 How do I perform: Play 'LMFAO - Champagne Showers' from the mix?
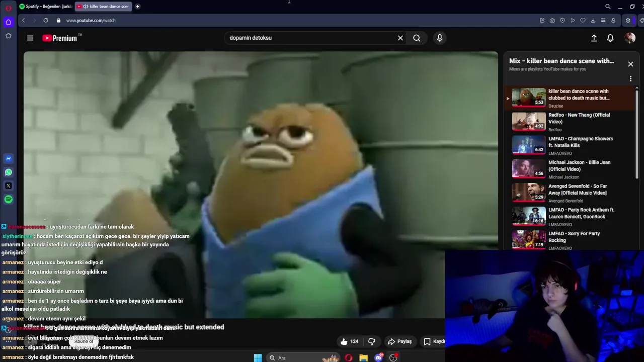point(569,145)
